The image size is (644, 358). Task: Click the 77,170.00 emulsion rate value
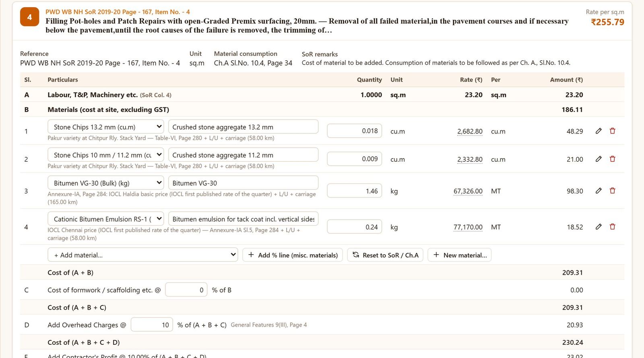click(x=468, y=227)
